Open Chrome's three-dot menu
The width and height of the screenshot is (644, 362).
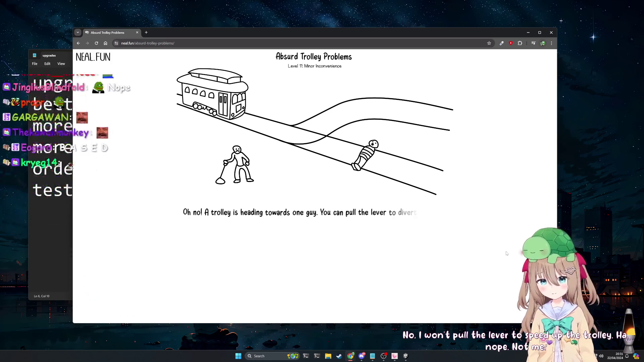[x=551, y=43]
